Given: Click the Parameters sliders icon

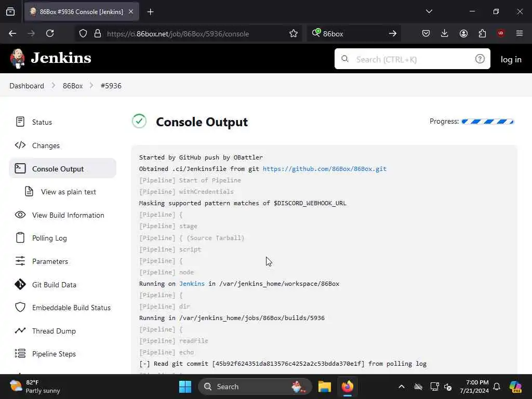Looking at the screenshot, I should point(20,261).
